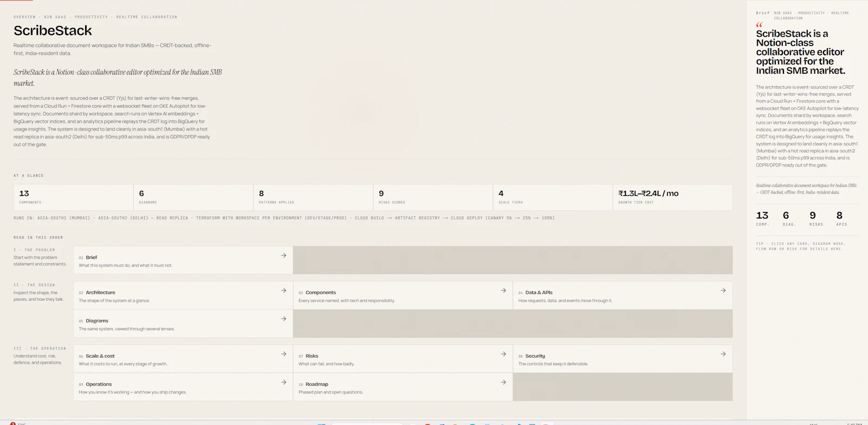View the 05 Diagrams section
This screenshot has width=868, height=425.
pyautogui.click(x=183, y=324)
